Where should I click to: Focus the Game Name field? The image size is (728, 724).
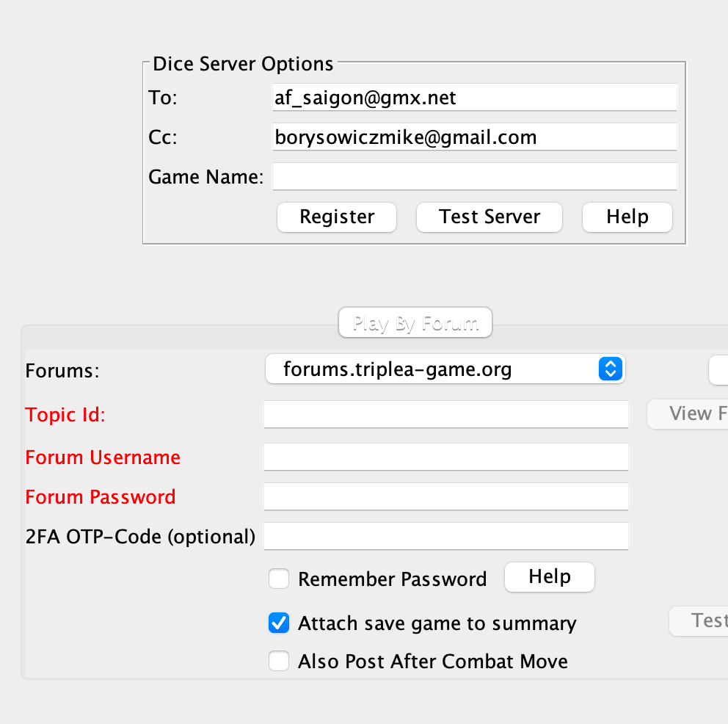click(x=475, y=176)
